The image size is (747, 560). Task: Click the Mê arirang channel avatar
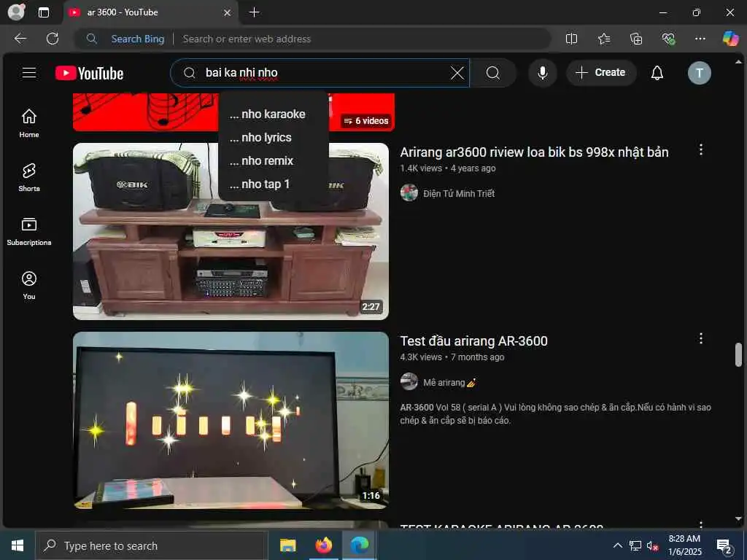tap(409, 382)
